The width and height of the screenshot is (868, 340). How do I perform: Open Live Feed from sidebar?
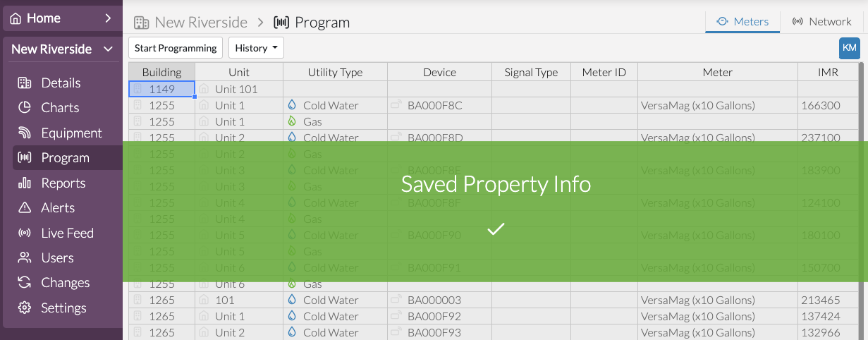pos(67,233)
